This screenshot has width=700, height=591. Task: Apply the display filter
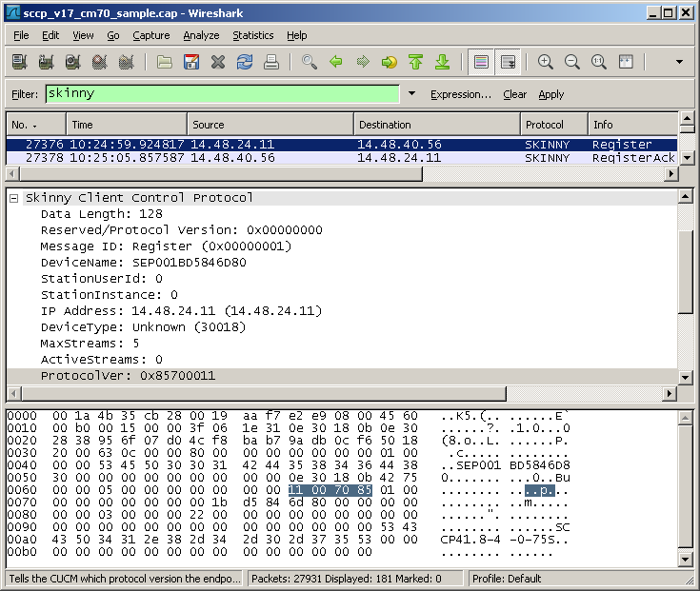coord(550,94)
